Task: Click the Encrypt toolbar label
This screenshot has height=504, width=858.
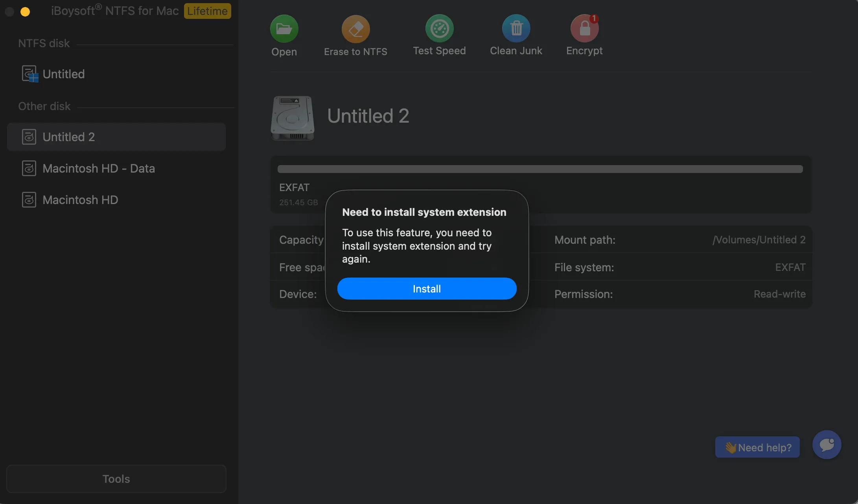Action: 584,51
